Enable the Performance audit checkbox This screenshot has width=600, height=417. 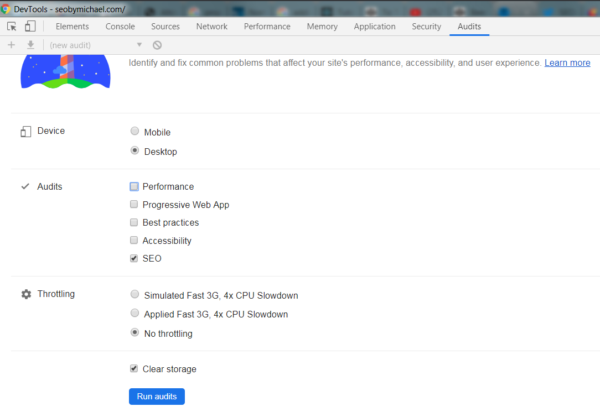134,186
